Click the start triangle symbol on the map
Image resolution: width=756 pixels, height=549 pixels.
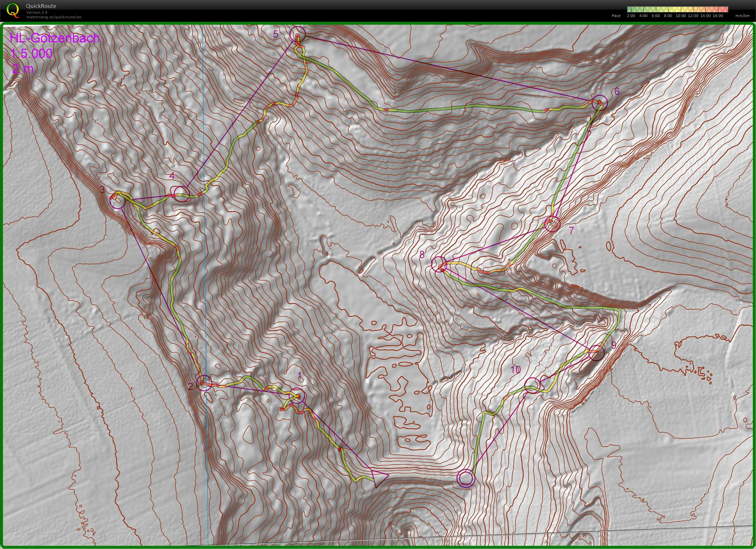379,478
